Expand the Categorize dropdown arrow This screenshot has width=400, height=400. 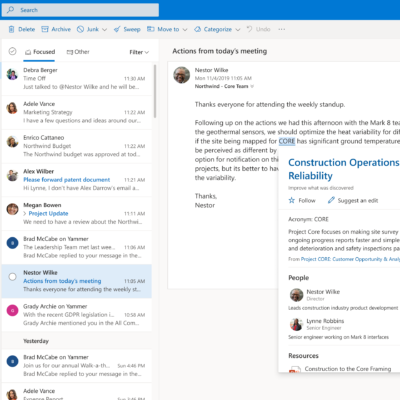click(238, 30)
